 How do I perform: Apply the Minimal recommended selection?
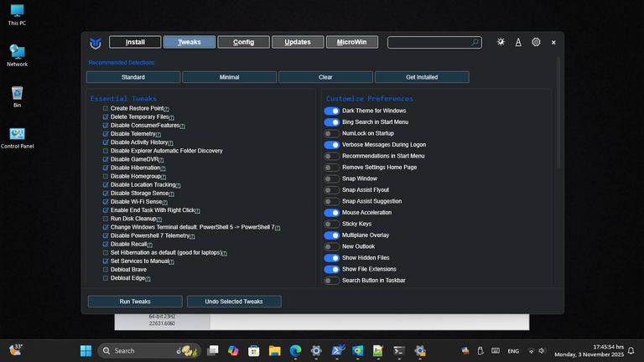pos(229,77)
